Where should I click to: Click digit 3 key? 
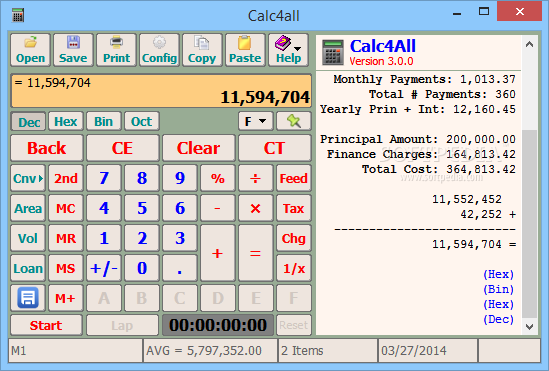180,238
